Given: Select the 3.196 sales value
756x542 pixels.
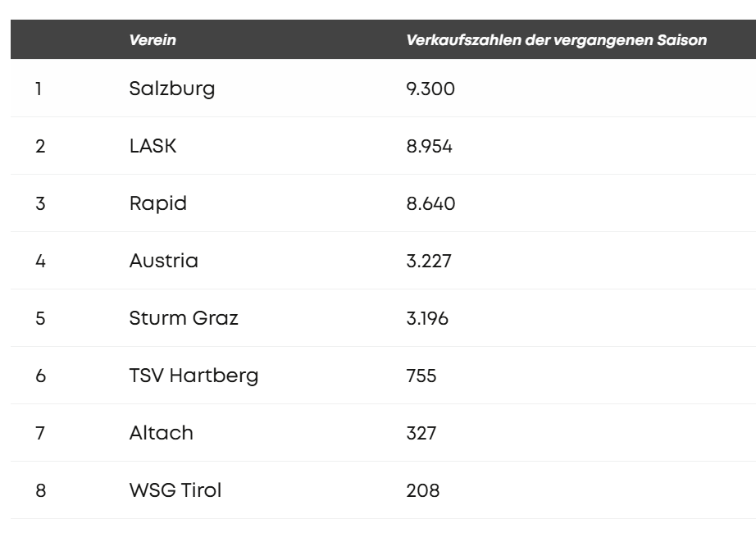Looking at the screenshot, I should [427, 318].
